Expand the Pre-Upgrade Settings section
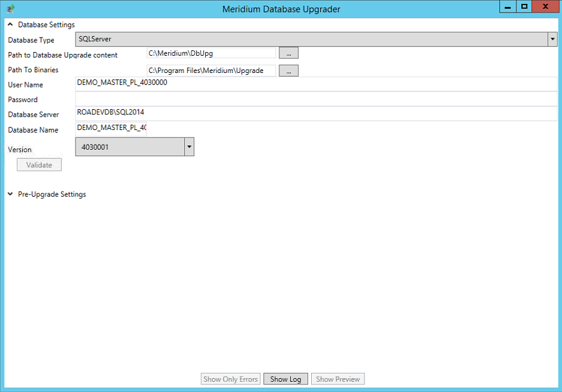This screenshot has height=392, width=562. (10, 193)
